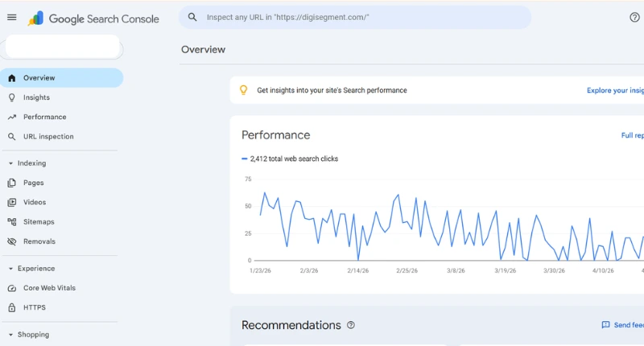Click the URL inspection magnifier icon
This screenshot has width=644, height=346.
[11, 137]
